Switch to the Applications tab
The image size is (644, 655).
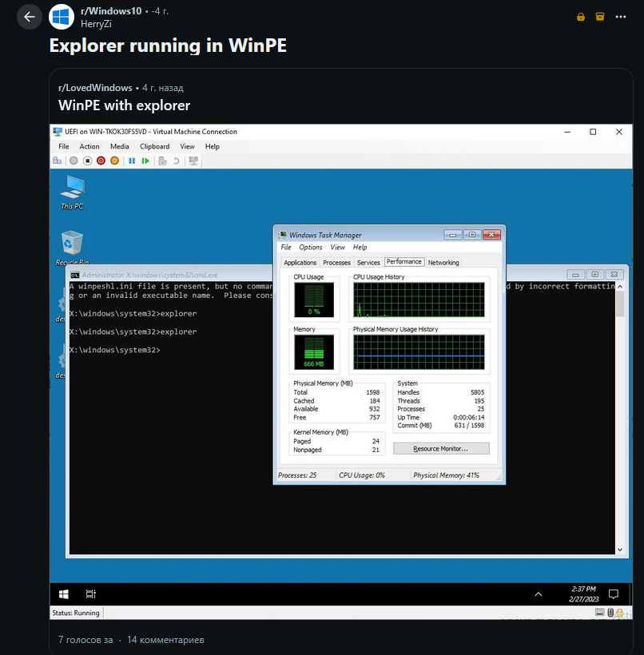(x=300, y=262)
